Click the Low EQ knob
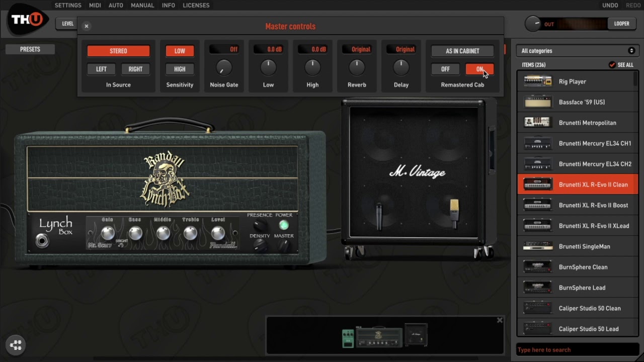This screenshot has width=644, height=362. pyautogui.click(x=268, y=67)
